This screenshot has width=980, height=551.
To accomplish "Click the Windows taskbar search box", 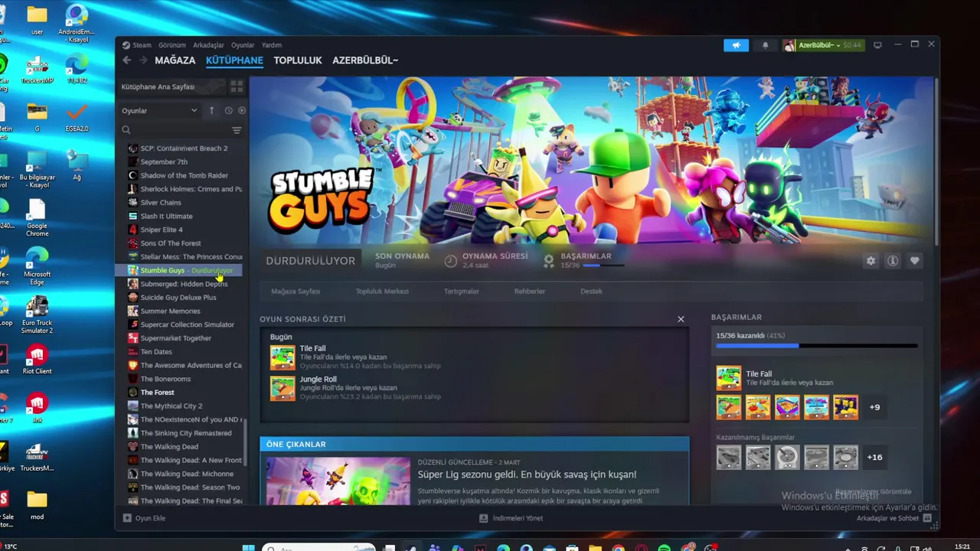I will [318, 548].
